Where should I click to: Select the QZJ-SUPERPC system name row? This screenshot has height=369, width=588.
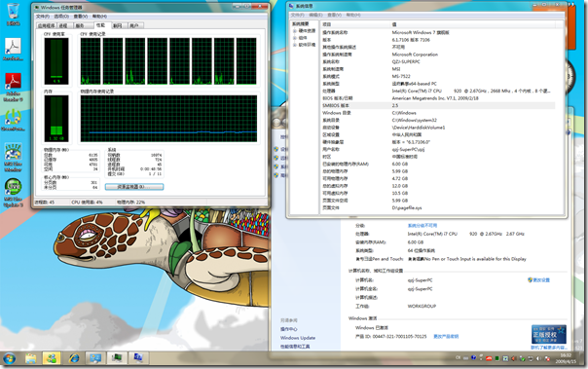coord(438,62)
